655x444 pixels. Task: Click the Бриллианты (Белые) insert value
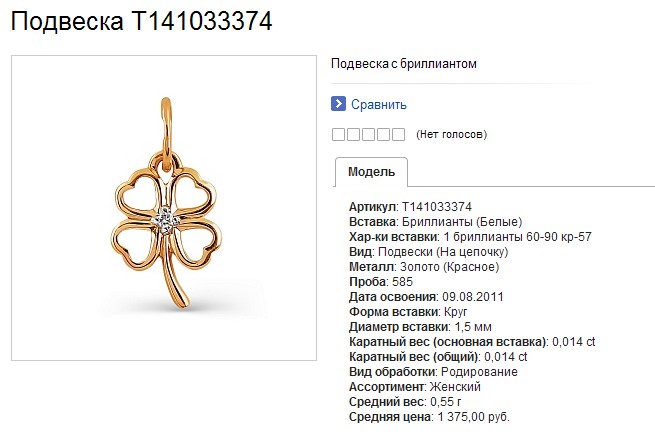coord(462,222)
